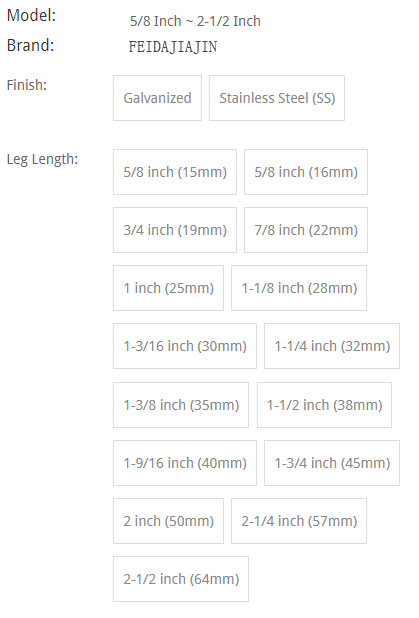
Task: Select 1-3/16 inch (30mm) option
Action: 185,346
